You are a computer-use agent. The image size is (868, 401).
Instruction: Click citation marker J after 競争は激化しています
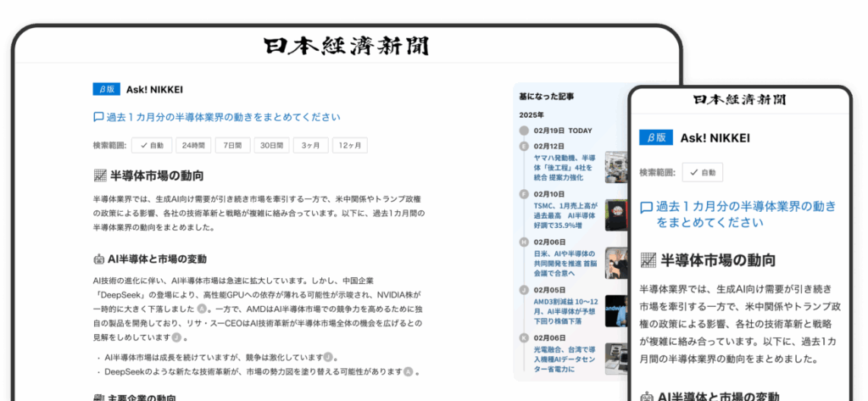click(x=328, y=357)
